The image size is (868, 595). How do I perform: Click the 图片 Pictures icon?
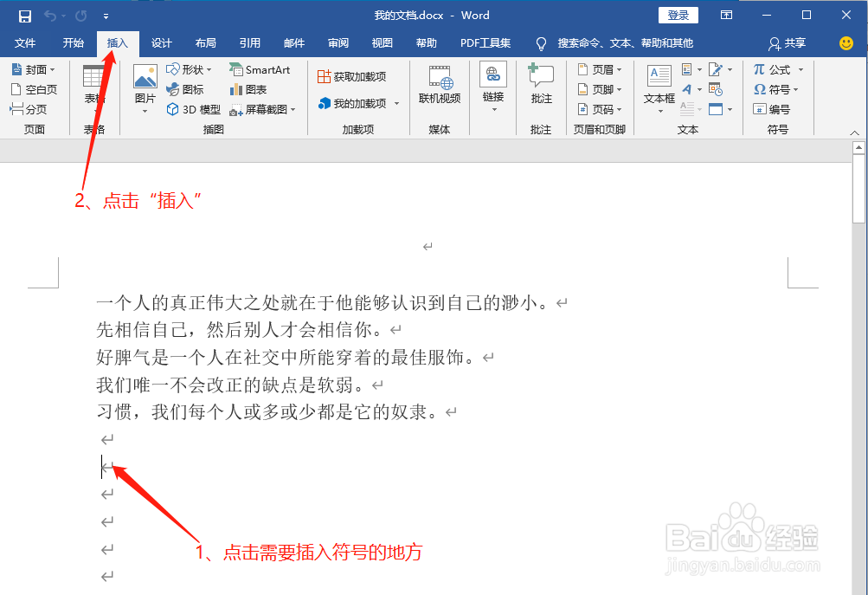point(145,87)
